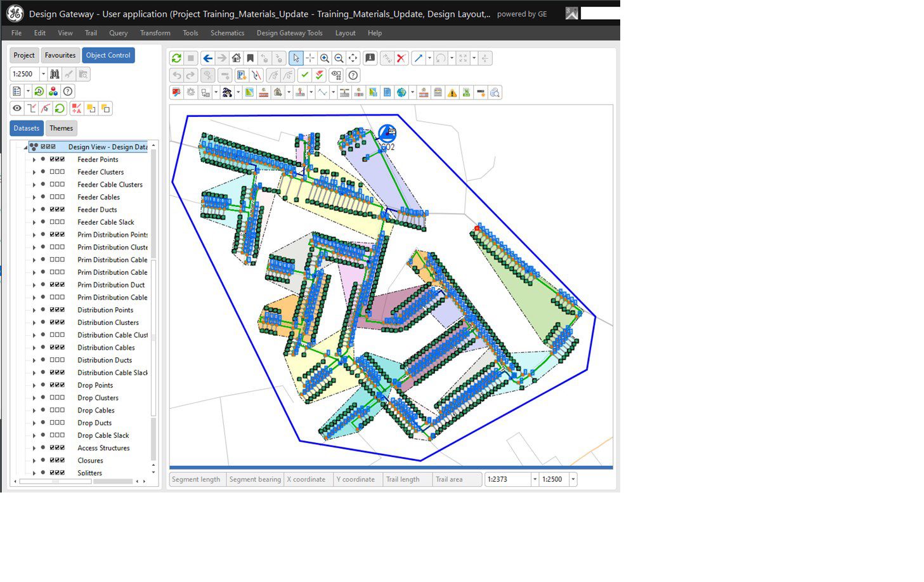
Task: Open dropdown arrow beside the checklist icon
Action: (x=28, y=91)
